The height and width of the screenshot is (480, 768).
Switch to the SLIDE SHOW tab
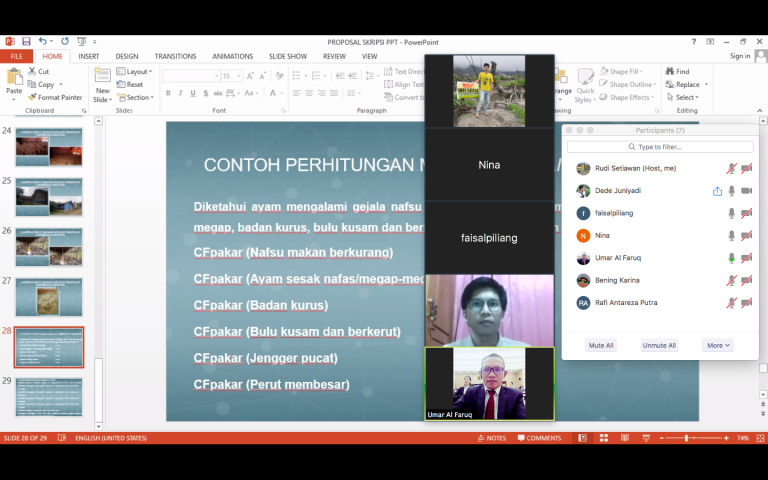tap(288, 56)
